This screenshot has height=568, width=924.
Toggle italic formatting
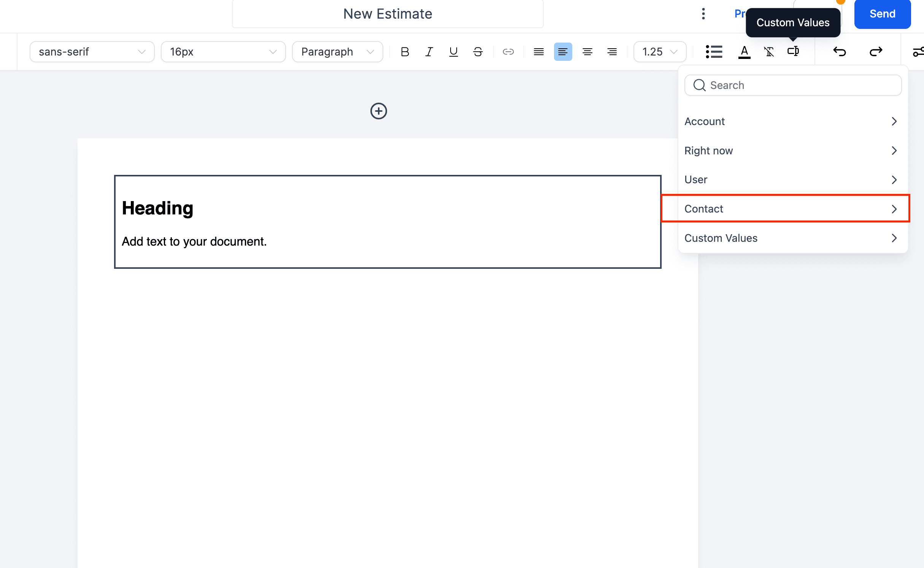429,52
